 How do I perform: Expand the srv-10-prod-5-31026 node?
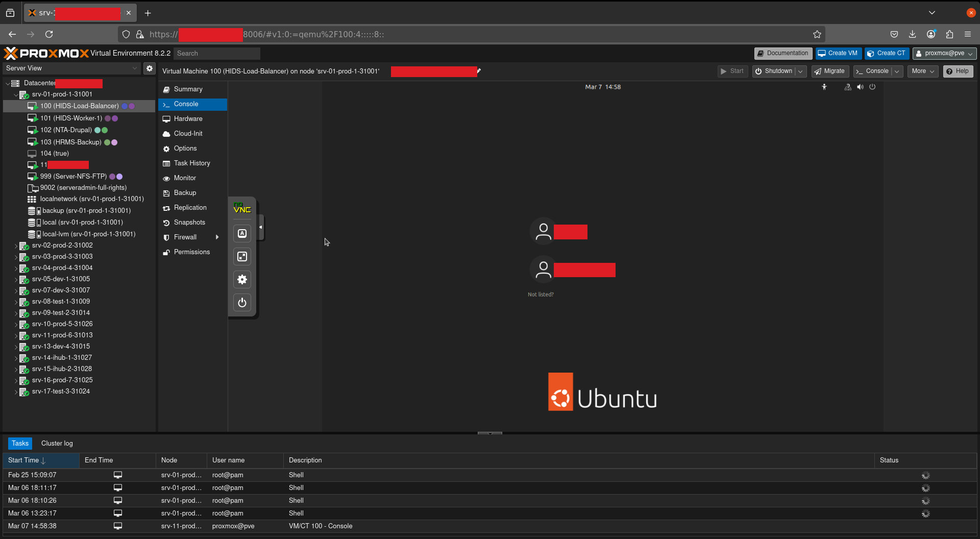click(x=16, y=325)
